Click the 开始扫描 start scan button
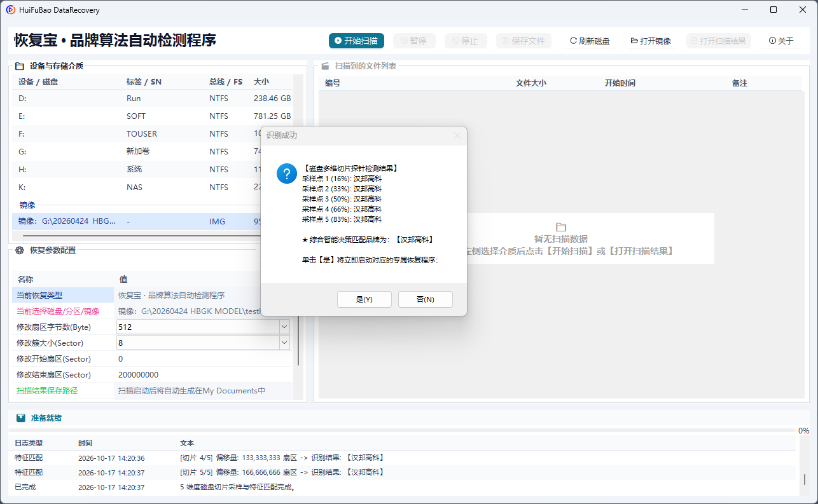The width and height of the screenshot is (818, 504). point(356,41)
